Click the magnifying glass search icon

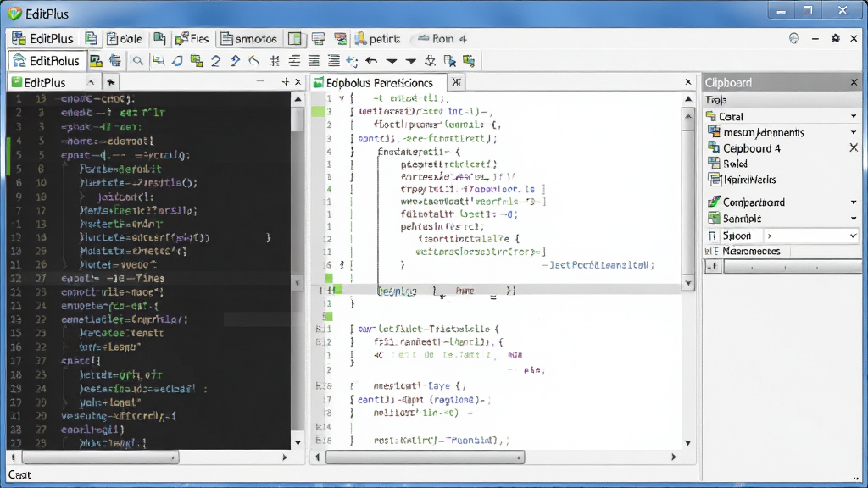coord(138,61)
